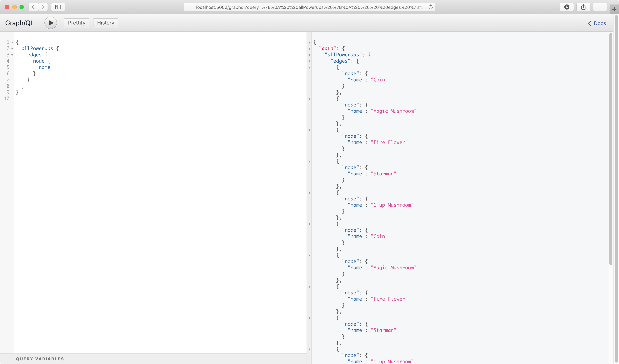
Task: Click the browser back arrow
Action: [33, 7]
